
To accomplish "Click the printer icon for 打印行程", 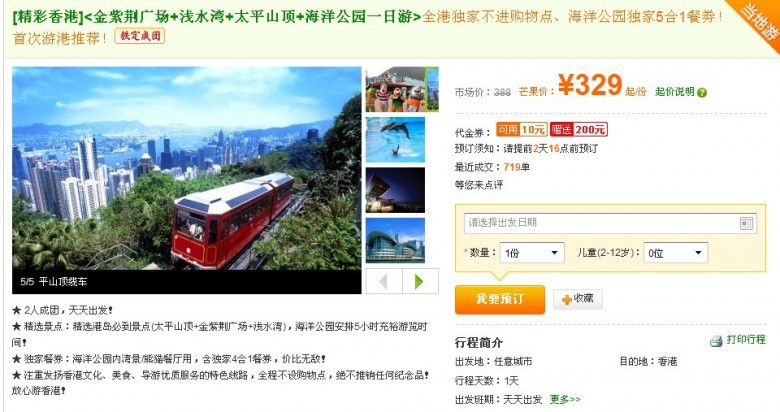I will (716, 341).
